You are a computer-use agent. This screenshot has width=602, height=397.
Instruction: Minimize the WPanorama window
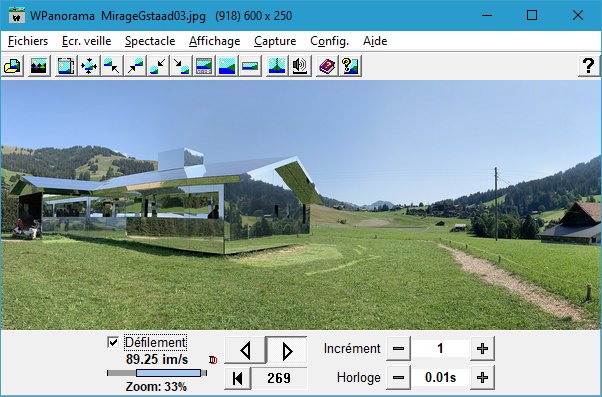click(x=487, y=15)
